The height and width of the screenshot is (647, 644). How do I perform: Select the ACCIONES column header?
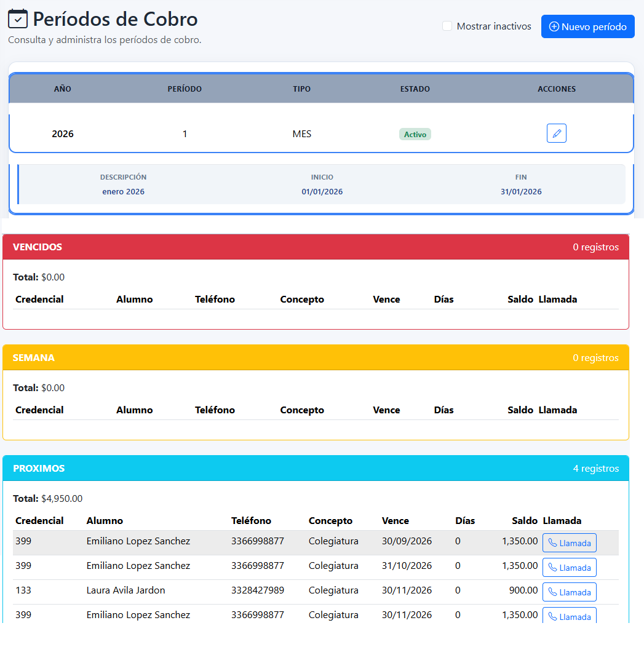pyautogui.click(x=556, y=89)
